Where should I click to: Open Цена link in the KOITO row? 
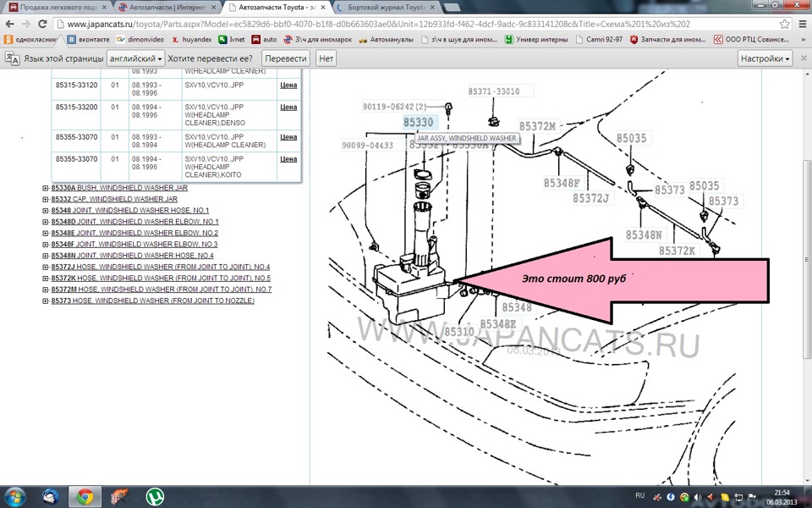pos(288,159)
